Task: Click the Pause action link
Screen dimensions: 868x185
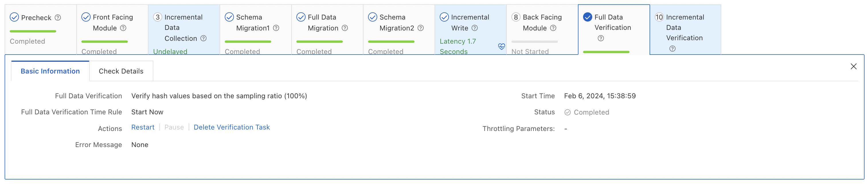Action: tap(174, 127)
